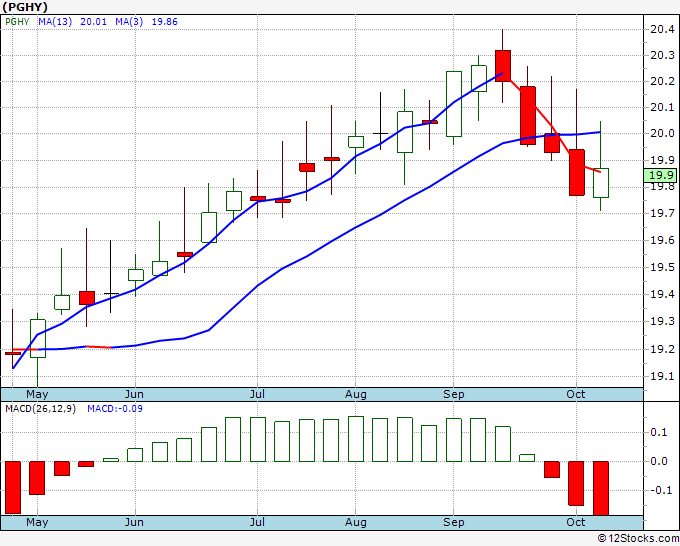Click Oct on the MACD panel's date axis
Screen dimensions: 680x546
(576, 523)
